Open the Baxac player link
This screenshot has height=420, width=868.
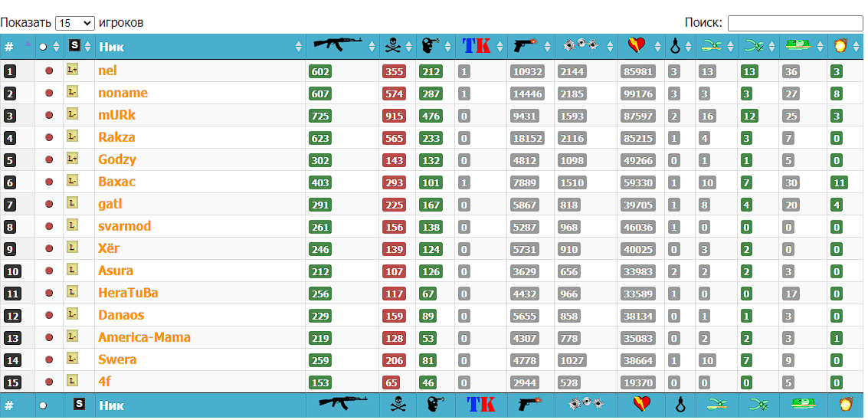(116, 181)
